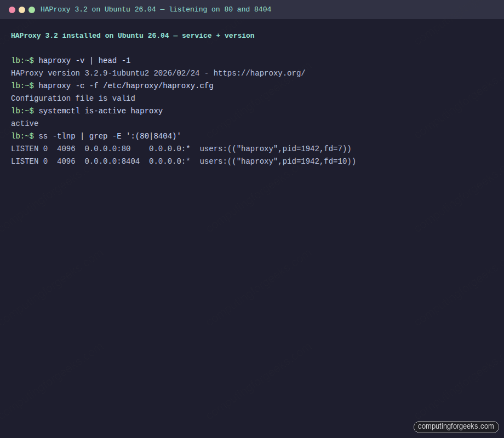Click the computingforgeeks.com badge
This screenshot has height=438, width=504.
coord(456,427)
